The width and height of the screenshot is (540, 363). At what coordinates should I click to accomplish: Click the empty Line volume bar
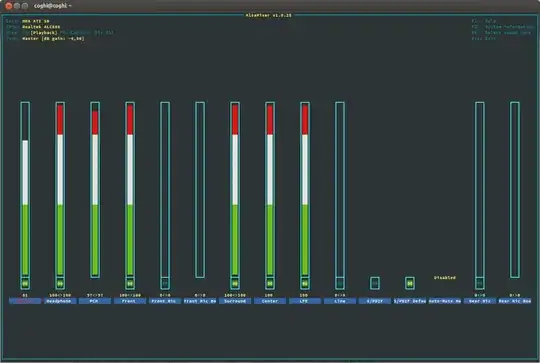[340, 189]
